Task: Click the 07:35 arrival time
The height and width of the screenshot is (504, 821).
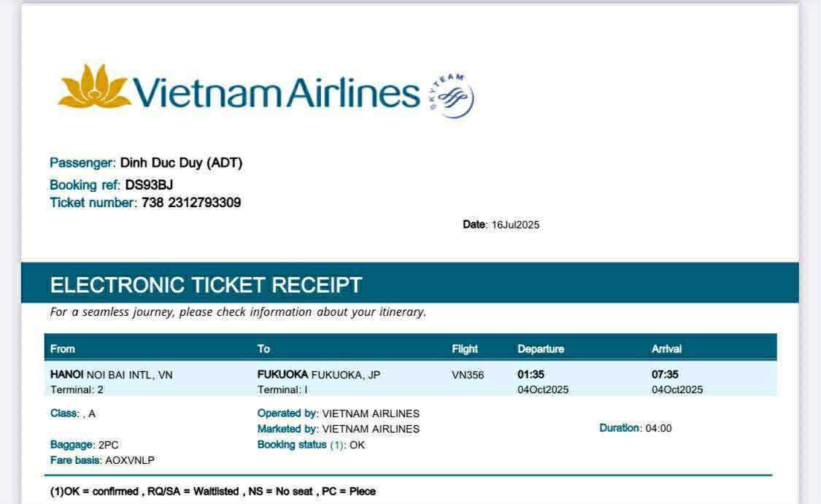Action: click(x=666, y=374)
